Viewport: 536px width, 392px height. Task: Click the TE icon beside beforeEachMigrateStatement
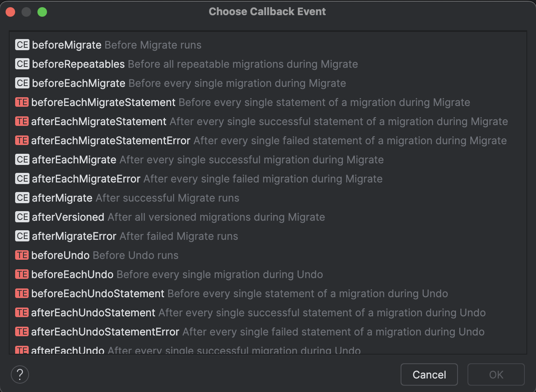coord(22,102)
